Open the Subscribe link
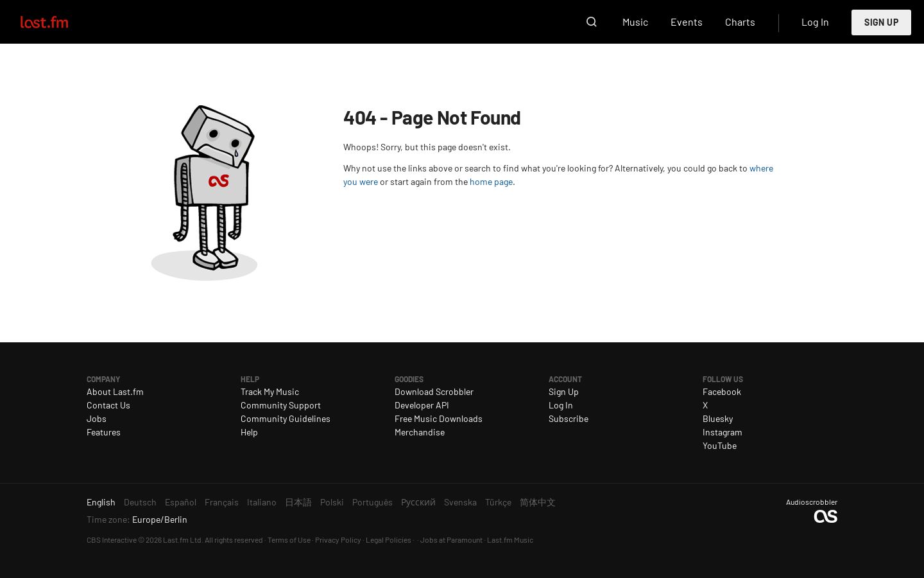 (x=569, y=419)
